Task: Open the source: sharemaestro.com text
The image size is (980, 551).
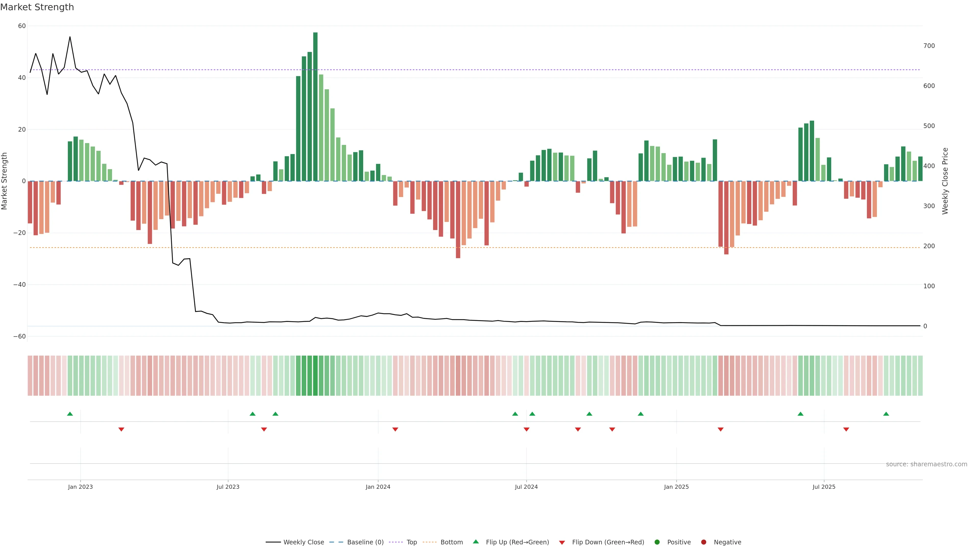Action: (x=926, y=464)
